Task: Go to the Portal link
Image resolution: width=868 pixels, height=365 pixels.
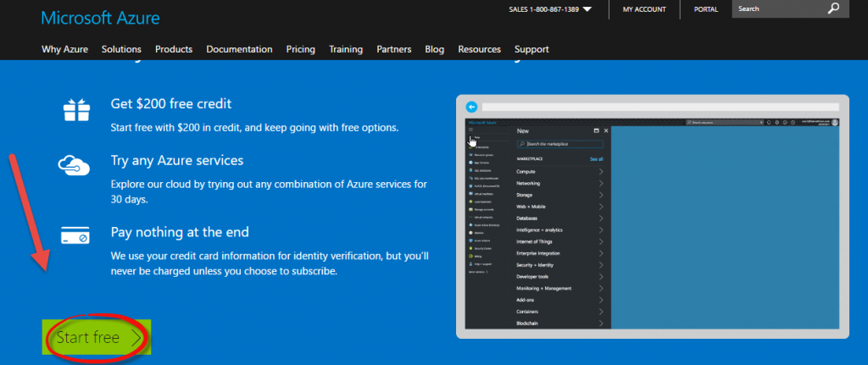Action: [706, 9]
